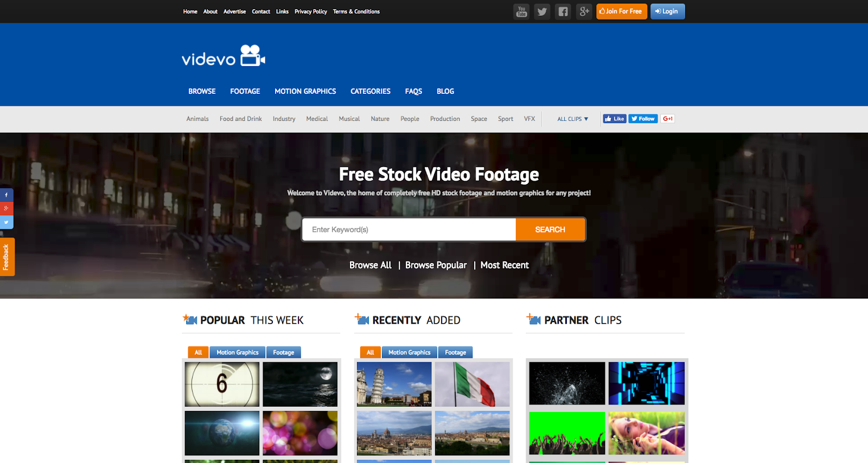
Task: Select the Musical category
Action: [349, 119]
